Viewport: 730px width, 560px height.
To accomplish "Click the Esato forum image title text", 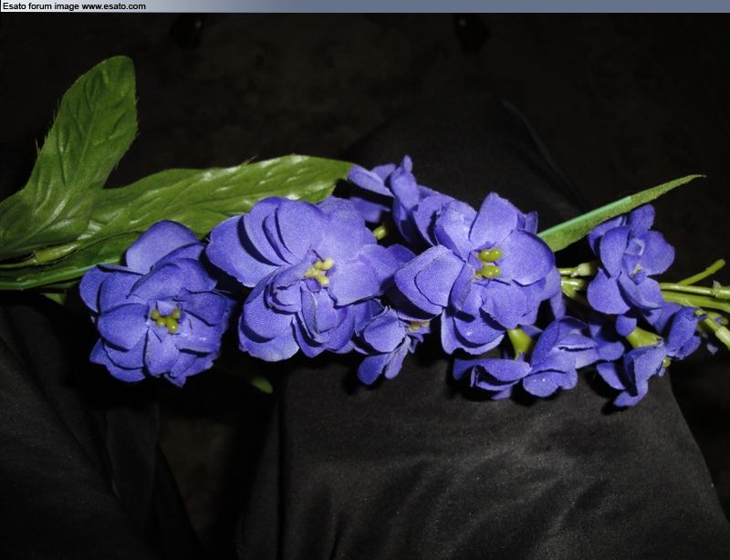I will click(x=74, y=6).
